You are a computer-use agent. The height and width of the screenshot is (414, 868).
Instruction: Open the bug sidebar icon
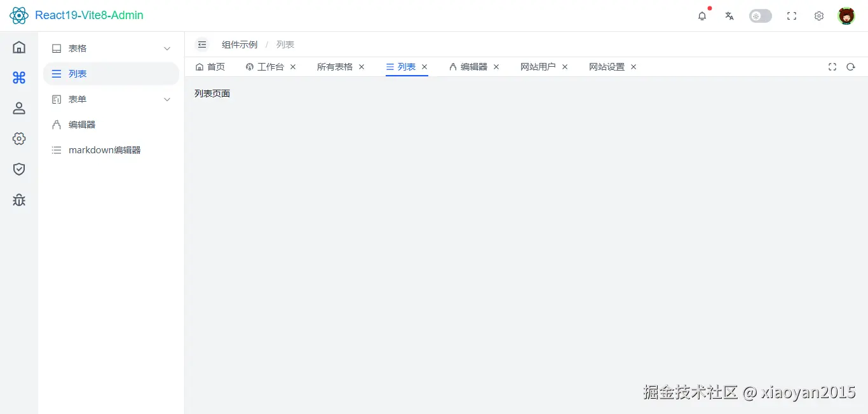19,200
